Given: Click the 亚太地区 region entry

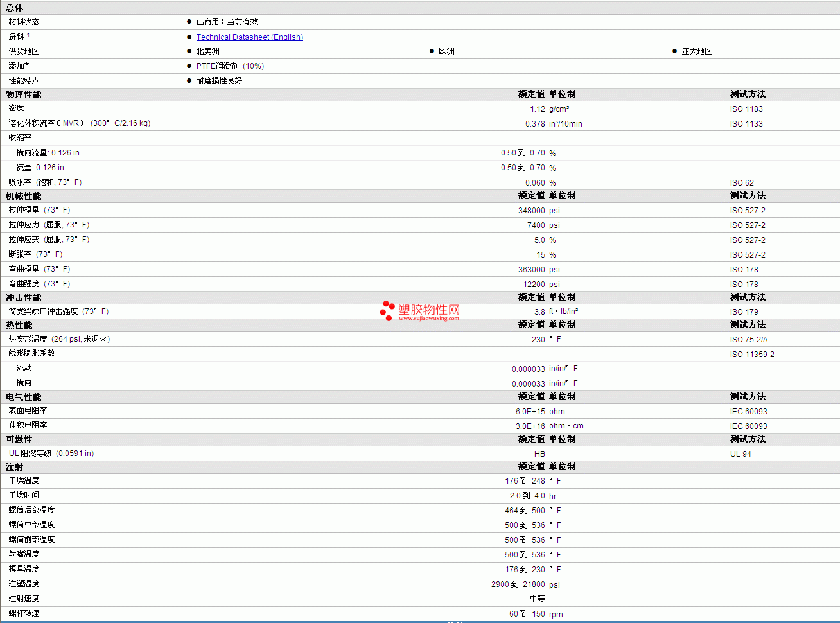Looking at the screenshot, I should point(697,51).
